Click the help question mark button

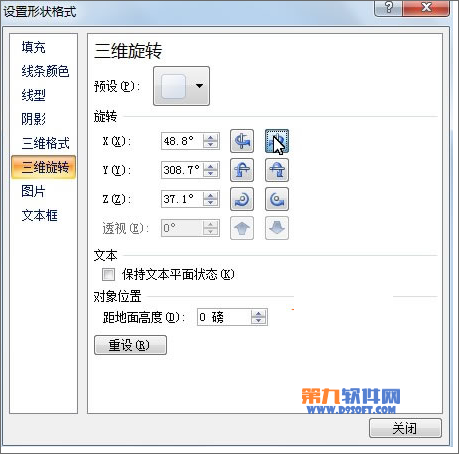click(x=389, y=7)
